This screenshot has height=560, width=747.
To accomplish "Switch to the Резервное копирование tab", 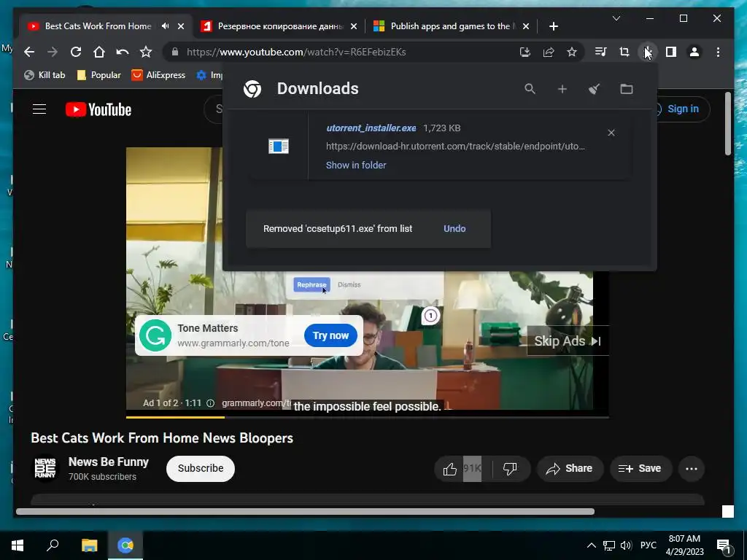I will (280, 26).
